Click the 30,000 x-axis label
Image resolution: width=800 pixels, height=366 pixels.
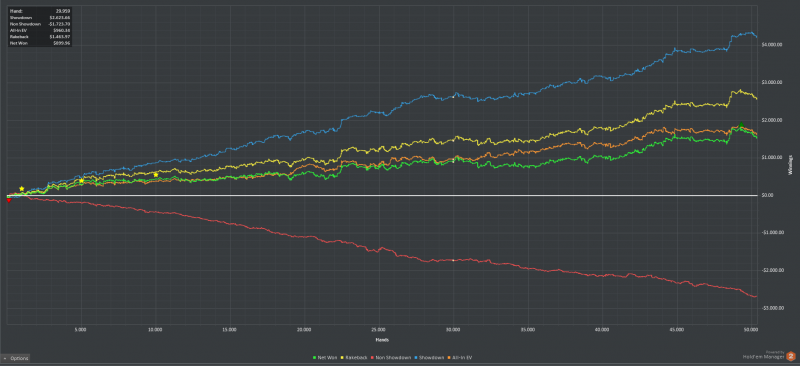453,330
